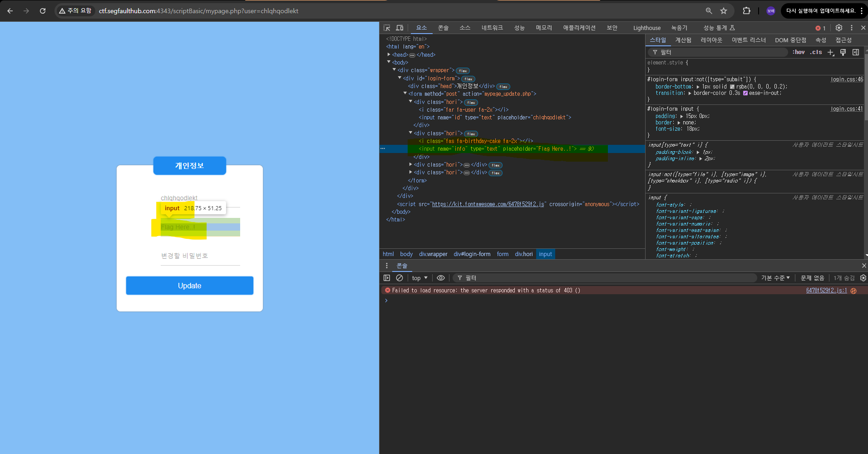The image size is (868, 454).
Task: Click the red error count badge
Action: pyautogui.click(x=821, y=28)
